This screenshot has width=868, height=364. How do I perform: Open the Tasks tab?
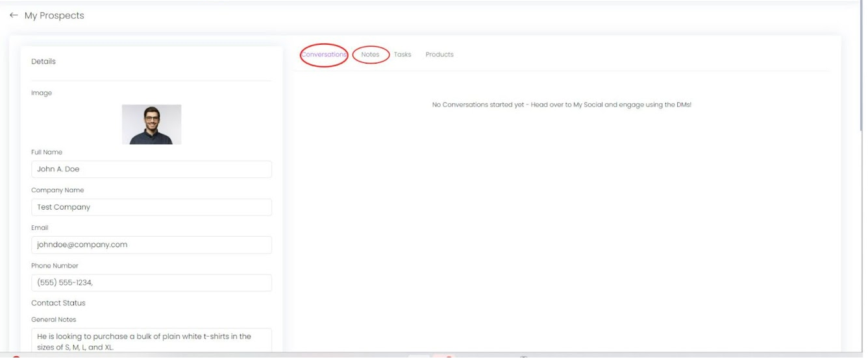tap(403, 55)
